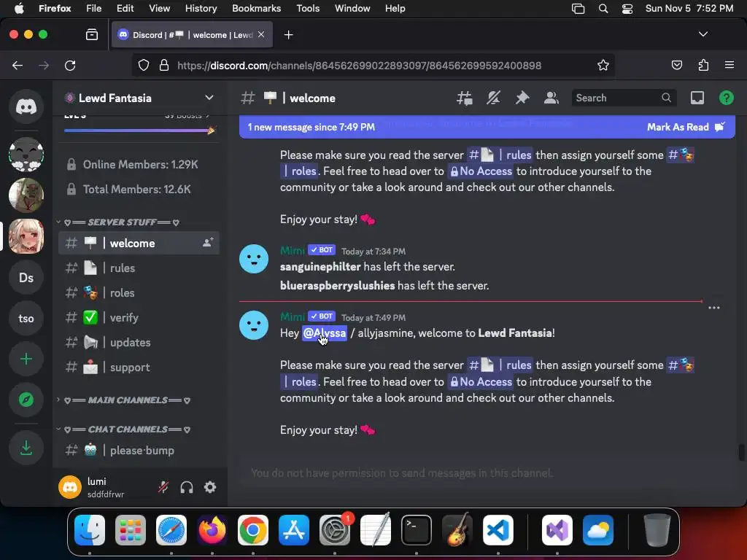Toggle notification settings bell icon
The width and height of the screenshot is (747, 560).
[493, 98]
